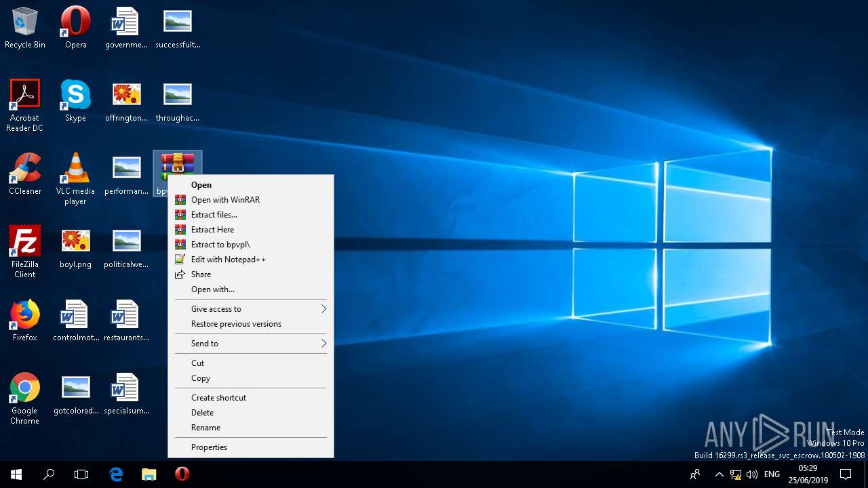The image size is (868, 488).
Task: Launch Firefox from the desktop
Action: [x=25, y=321]
